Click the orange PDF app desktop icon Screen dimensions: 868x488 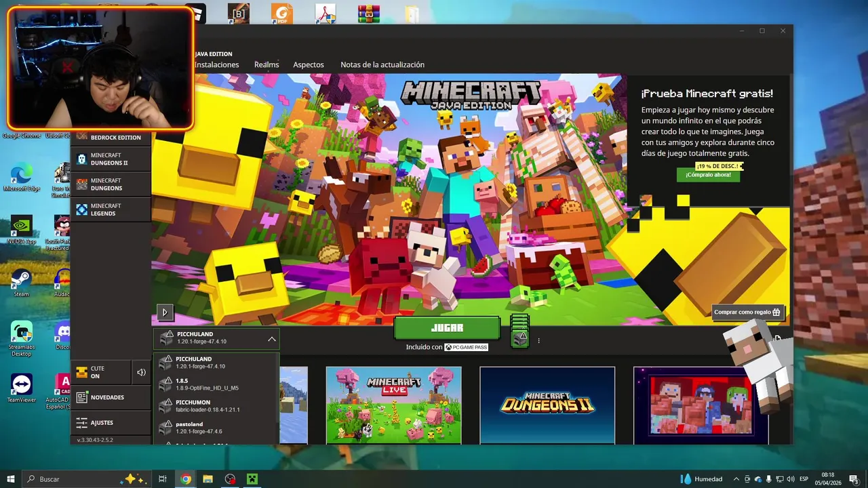pos(282,13)
